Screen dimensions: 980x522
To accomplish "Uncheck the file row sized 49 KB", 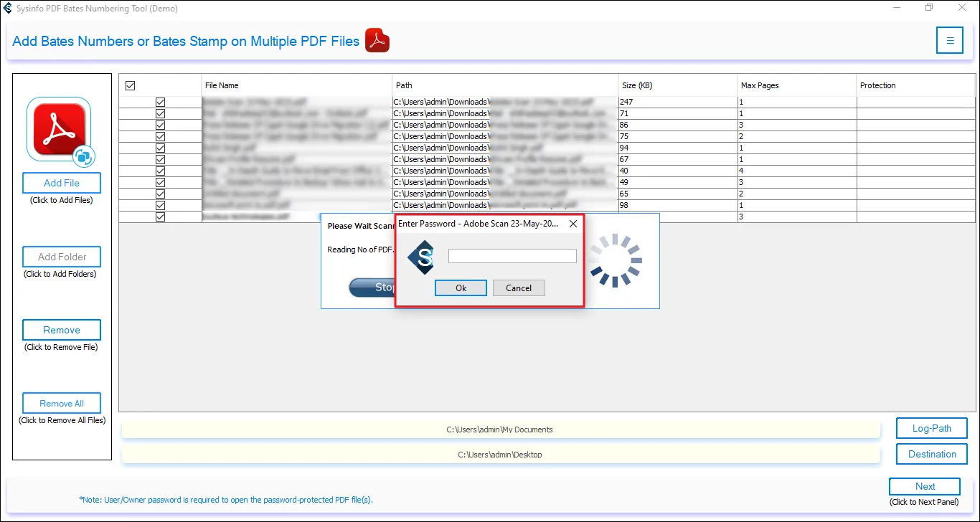I will click(x=160, y=182).
